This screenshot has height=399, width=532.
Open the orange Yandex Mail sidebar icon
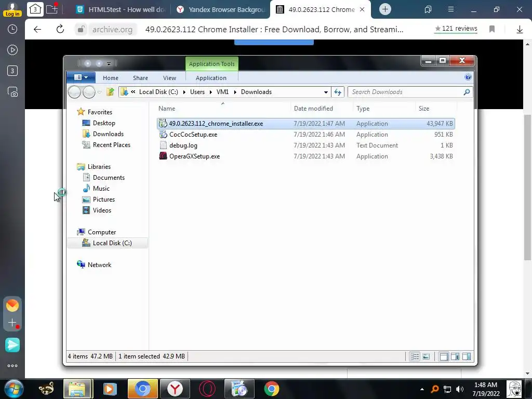coord(12,305)
